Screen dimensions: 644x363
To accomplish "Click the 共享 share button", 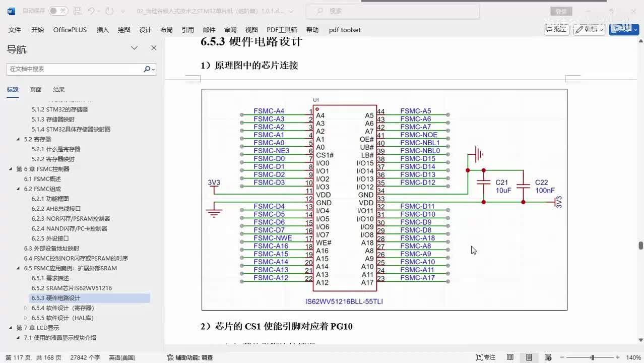I will pos(624,29).
